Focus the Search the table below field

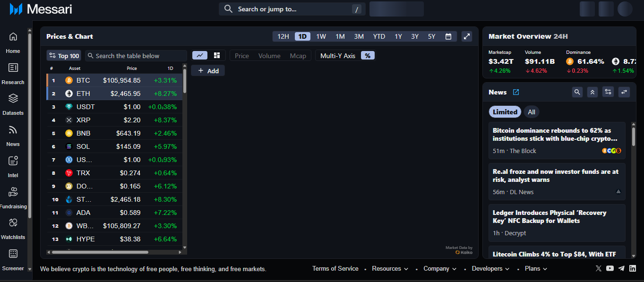coord(136,56)
